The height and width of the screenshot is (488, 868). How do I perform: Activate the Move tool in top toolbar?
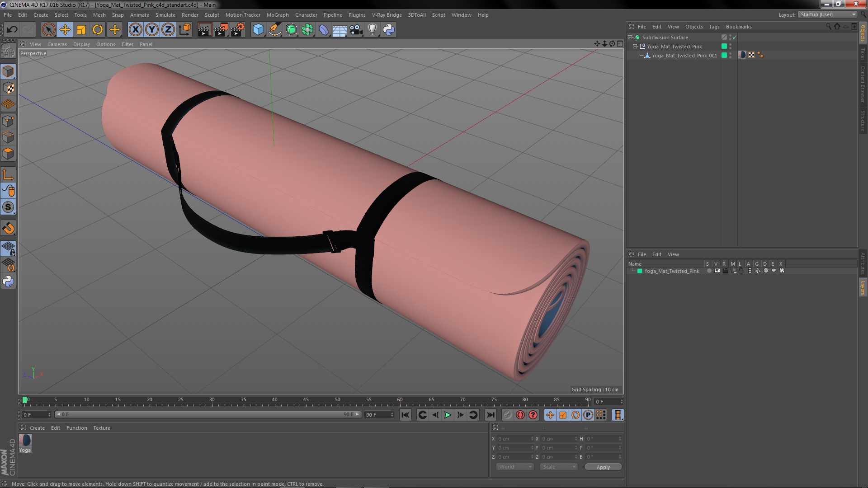65,30
